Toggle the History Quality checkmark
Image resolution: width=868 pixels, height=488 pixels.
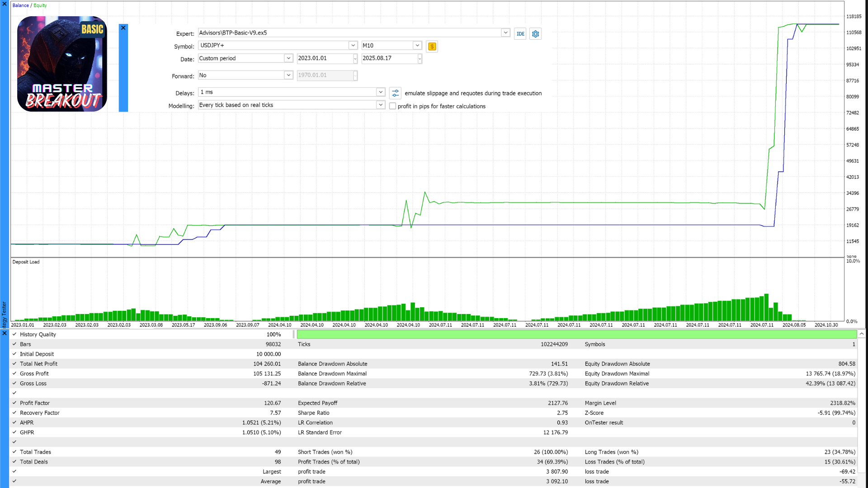tap(14, 334)
